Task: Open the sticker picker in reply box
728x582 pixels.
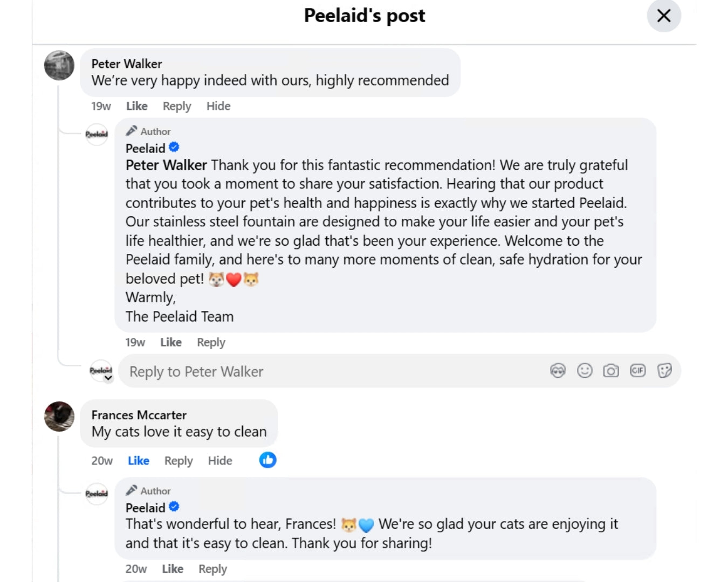Action: [664, 371]
